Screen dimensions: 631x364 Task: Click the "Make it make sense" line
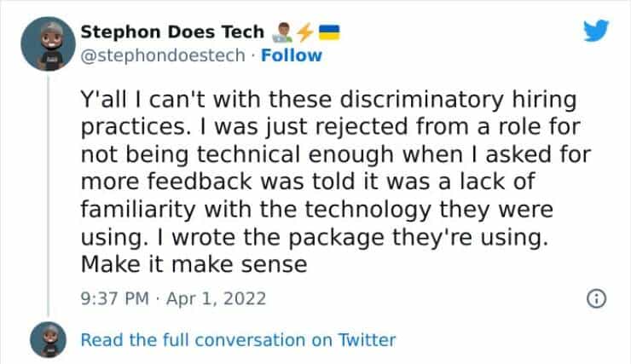[x=194, y=264]
